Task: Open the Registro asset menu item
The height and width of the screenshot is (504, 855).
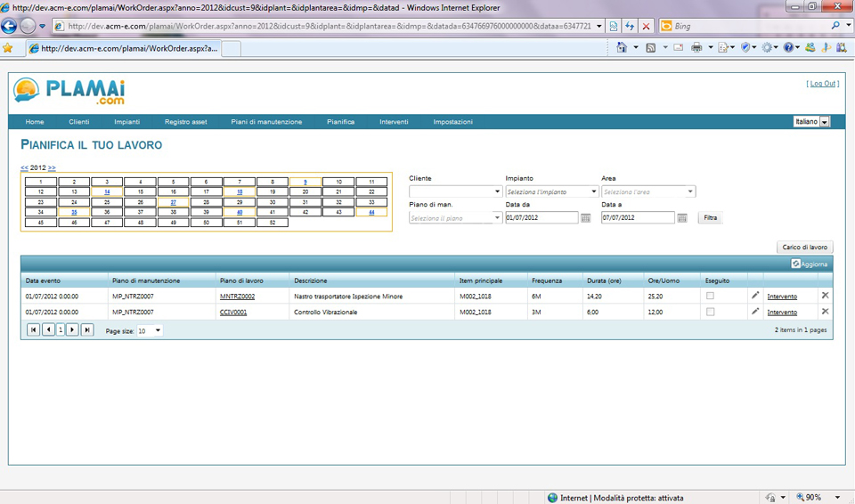Action: click(186, 122)
